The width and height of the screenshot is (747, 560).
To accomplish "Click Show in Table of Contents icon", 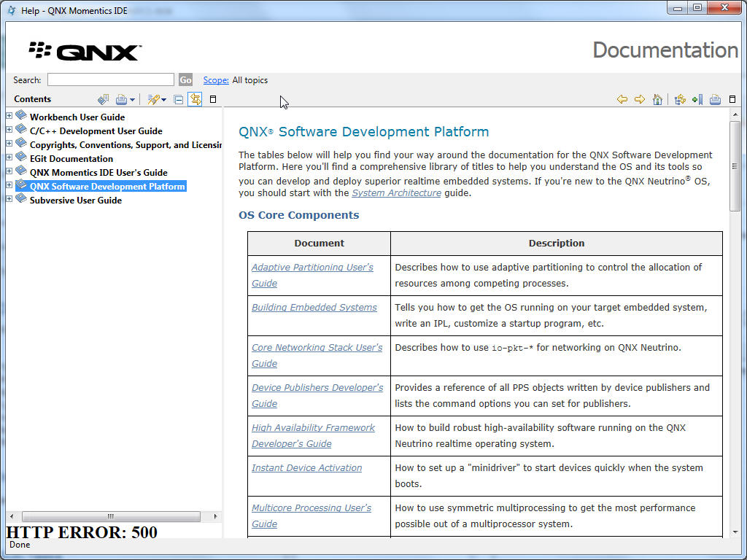I will pyautogui.click(x=680, y=99).
